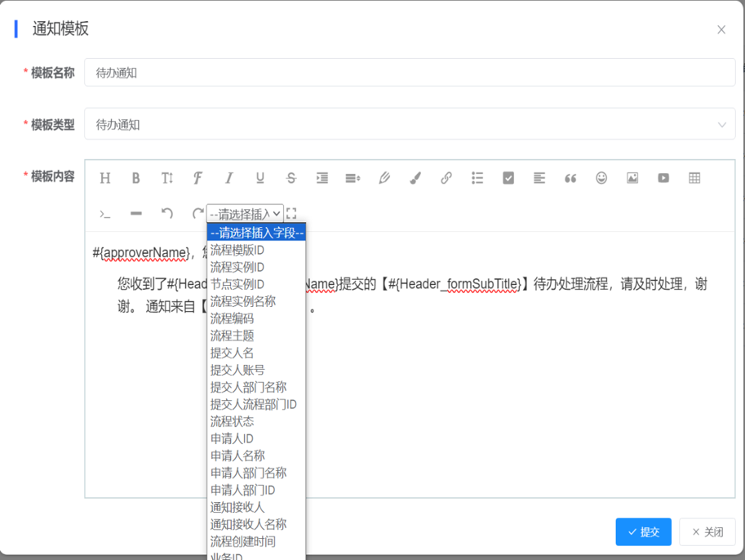Click the italic formatting icon
The image size is (745, 560).
coord(228,178)
